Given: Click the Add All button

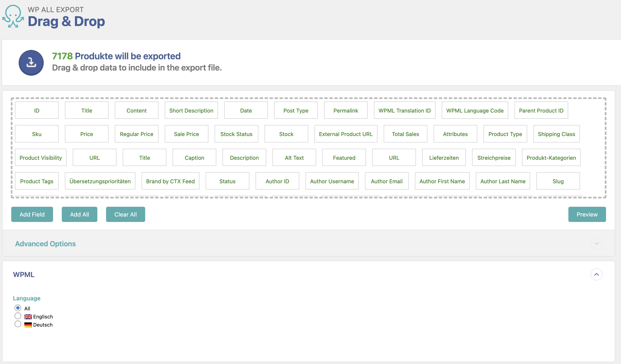Looking at the screenshot, I should click(x=79, y=214).
